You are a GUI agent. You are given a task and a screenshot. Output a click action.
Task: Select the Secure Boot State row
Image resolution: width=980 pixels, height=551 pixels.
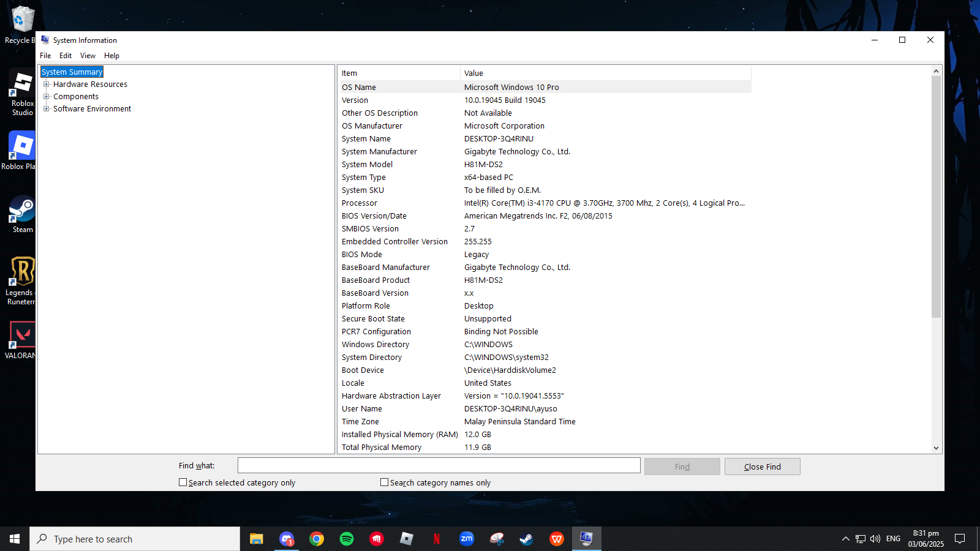tap(545, 319)
